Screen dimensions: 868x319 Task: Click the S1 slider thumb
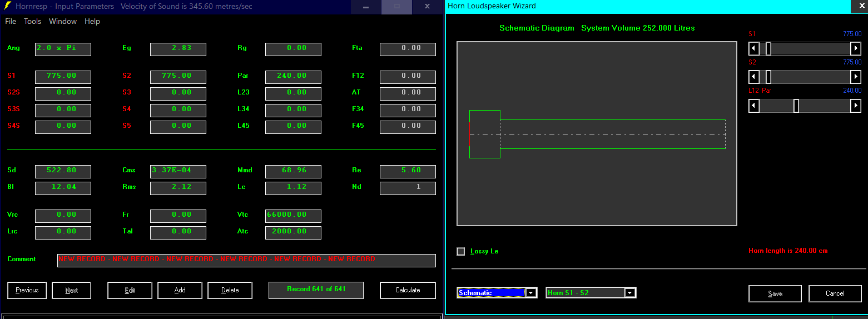coord(768,48)
